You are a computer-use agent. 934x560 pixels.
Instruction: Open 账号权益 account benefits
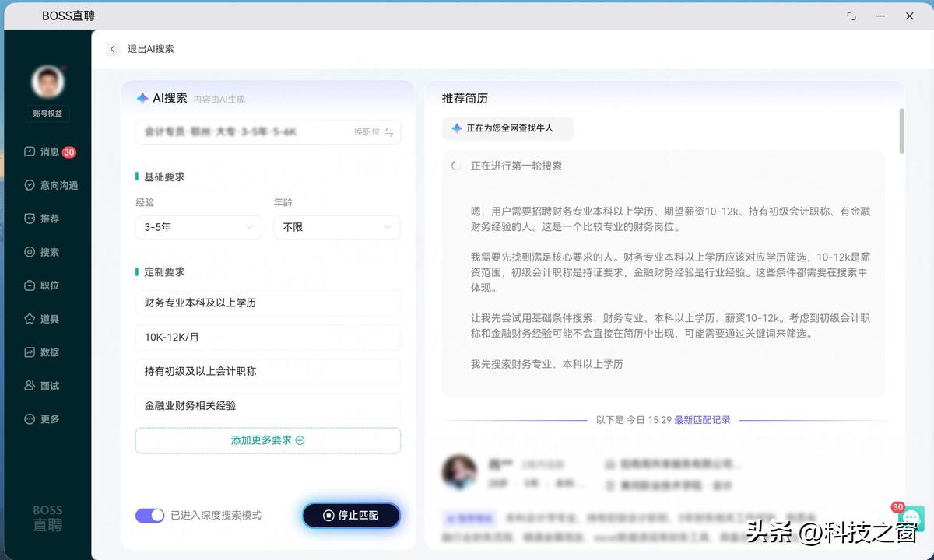pyautogui.click(x=47, y=114)
